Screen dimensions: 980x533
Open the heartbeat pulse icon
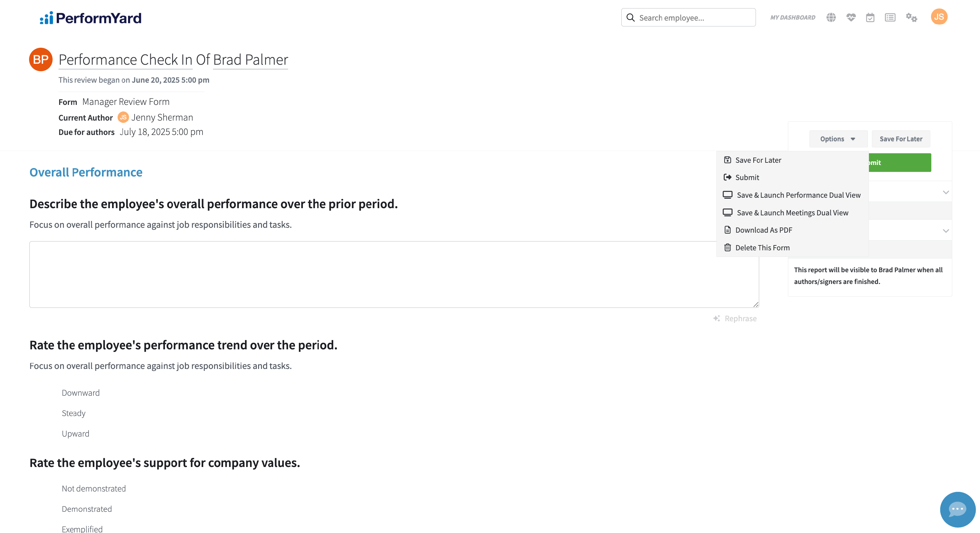coord(851,18)
